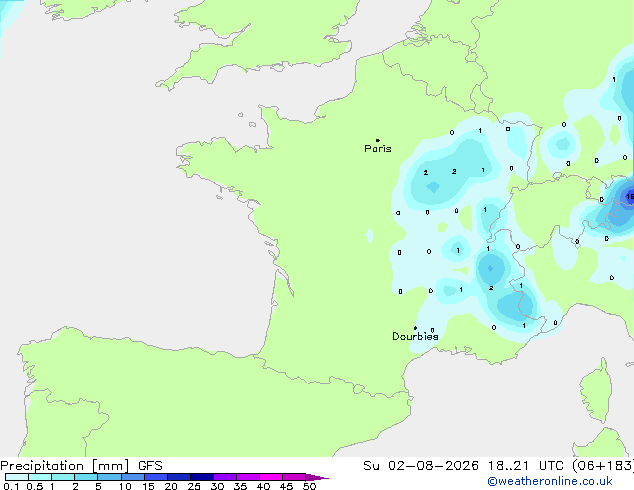Pick the 5–10 mm legend swatch
Viewport: 634px width, 490px height.
tap(109, 477)
